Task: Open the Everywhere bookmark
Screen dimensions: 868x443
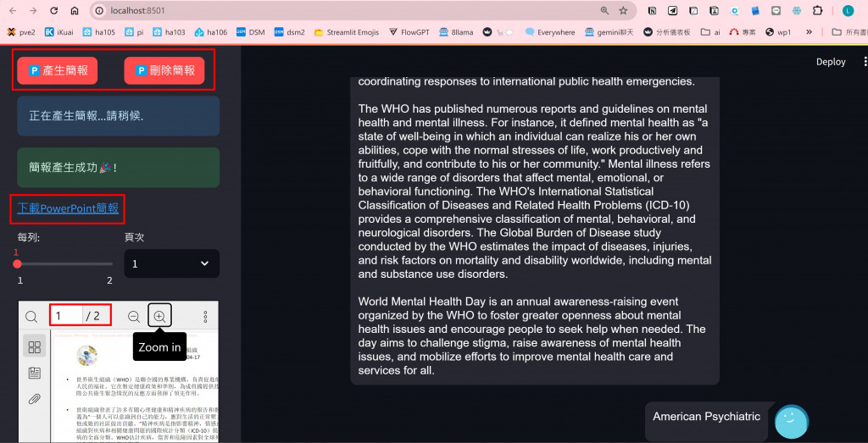Action: click(x=550, y=32)
